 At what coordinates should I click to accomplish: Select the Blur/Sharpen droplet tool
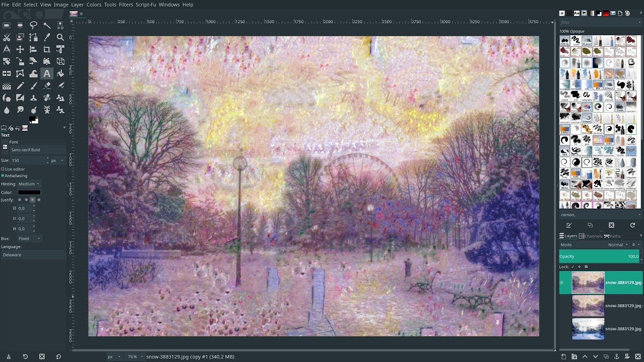pyautogui.click(x=7, y=110)
